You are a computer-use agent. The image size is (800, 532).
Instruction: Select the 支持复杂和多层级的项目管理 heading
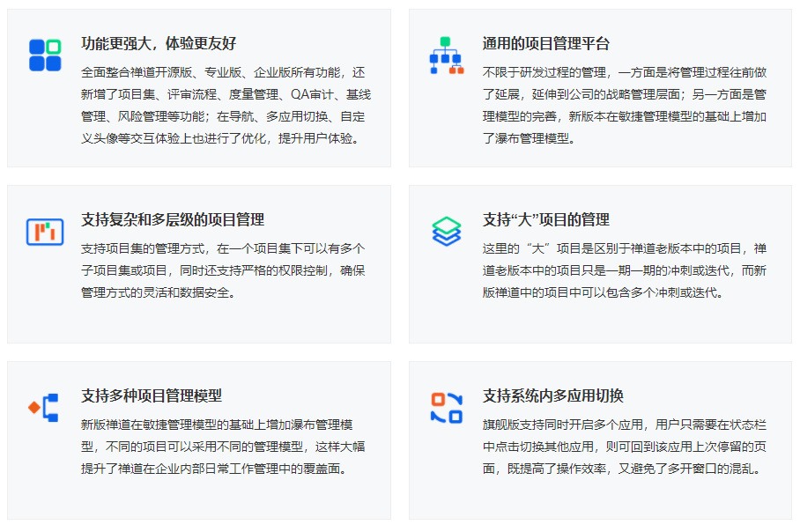point(173,219)
